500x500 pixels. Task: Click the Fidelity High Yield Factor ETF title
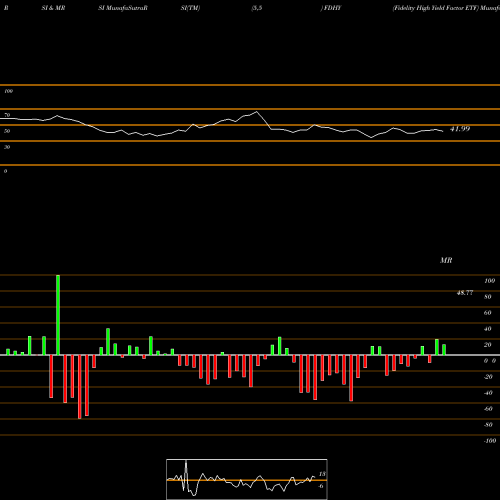435,8
